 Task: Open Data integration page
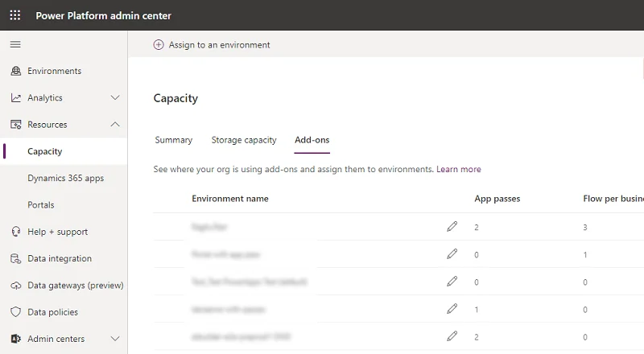click(60, 258)
